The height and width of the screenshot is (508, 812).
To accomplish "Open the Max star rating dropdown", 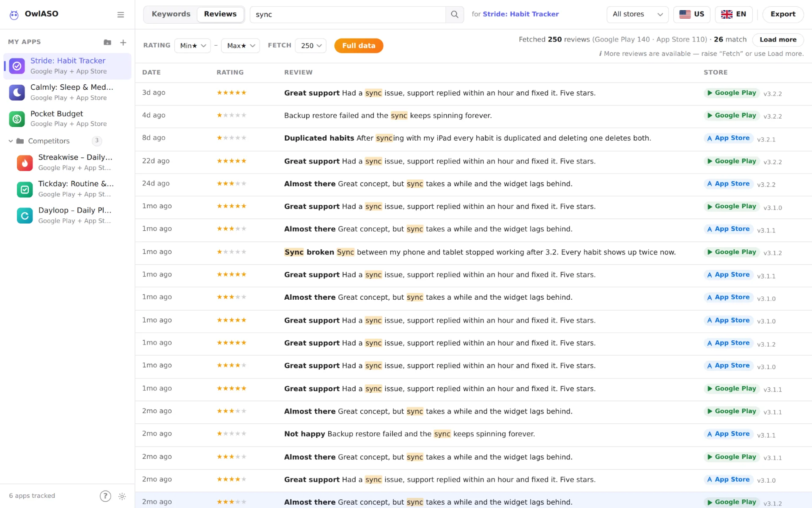I will click(240, 46).
